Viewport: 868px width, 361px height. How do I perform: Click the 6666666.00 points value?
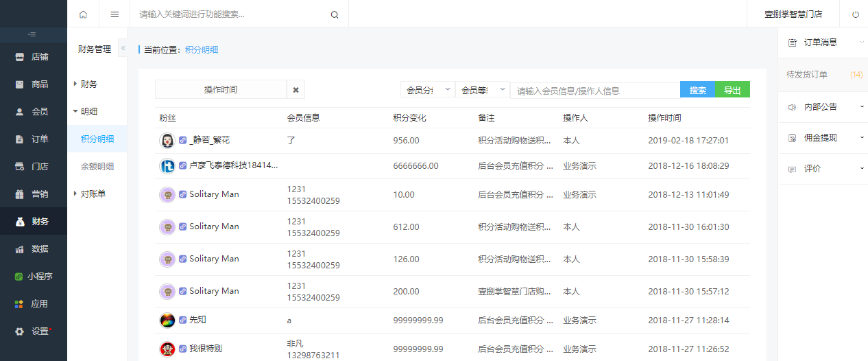point(416,166)
